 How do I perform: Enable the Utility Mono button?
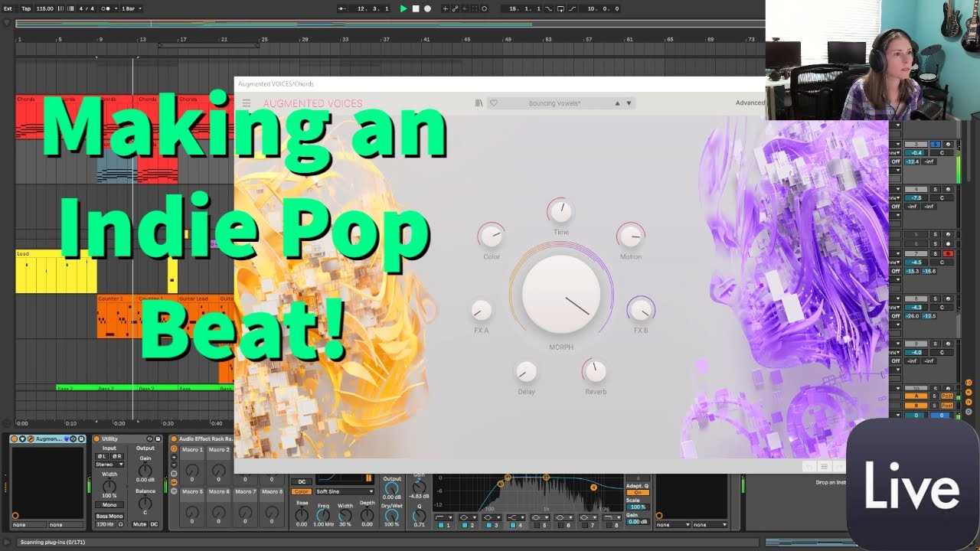(109, 505)
